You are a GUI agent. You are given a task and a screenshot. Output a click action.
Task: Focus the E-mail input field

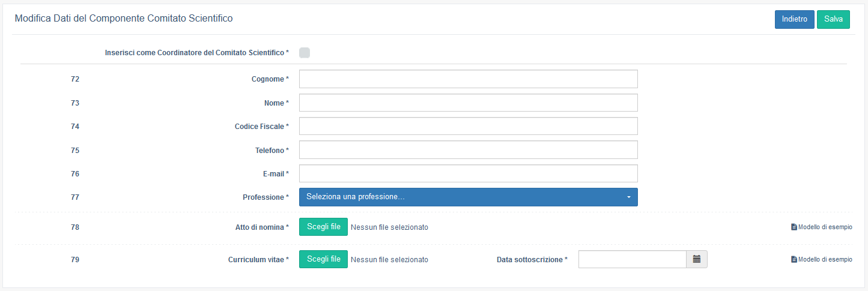coord(468,173)
